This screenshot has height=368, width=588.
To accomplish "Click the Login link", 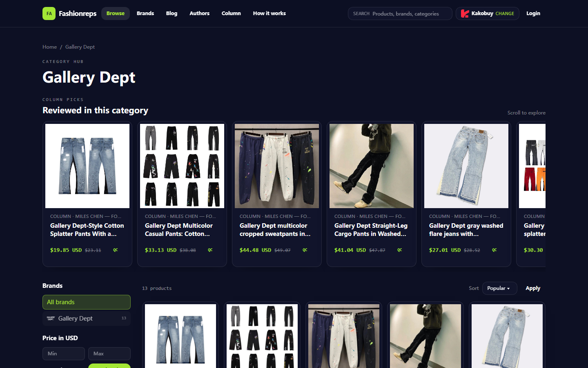I will [x=533, y=13].
